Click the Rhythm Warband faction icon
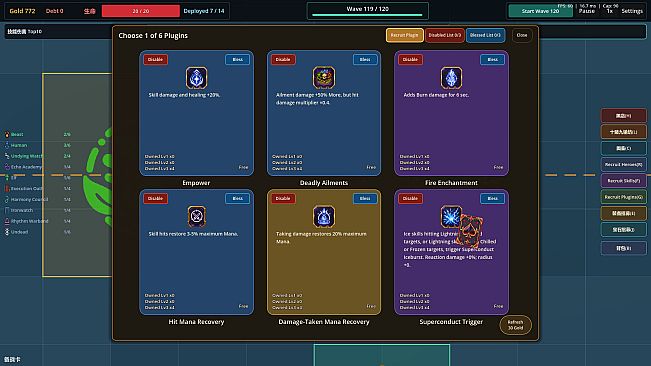651x366 pixels. click(7, 221)
